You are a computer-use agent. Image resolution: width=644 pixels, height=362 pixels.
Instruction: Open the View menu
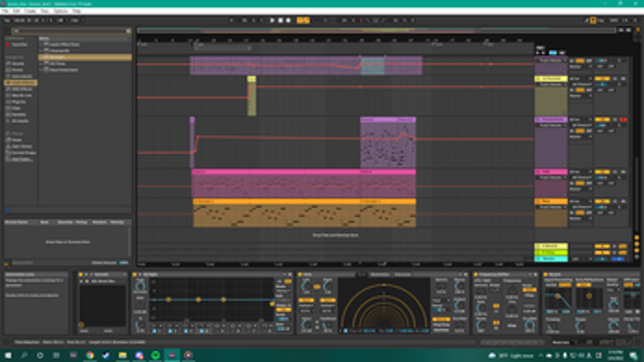(x=45, y=11)
